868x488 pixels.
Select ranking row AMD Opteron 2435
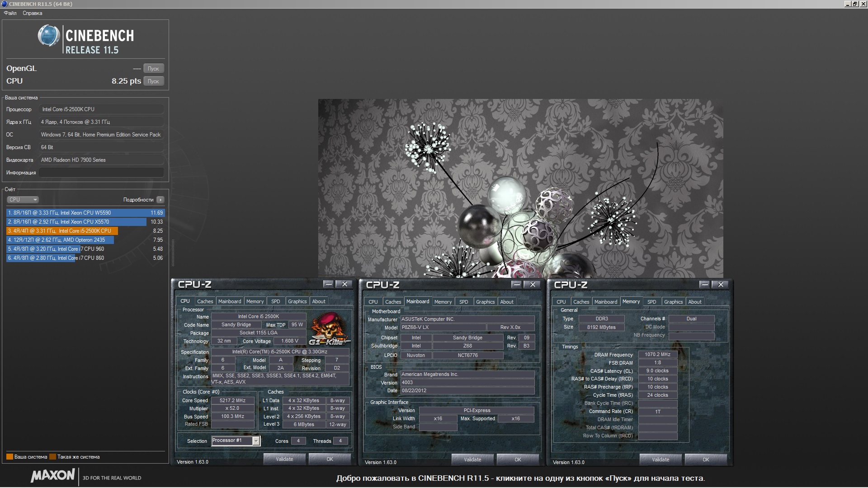85,240
